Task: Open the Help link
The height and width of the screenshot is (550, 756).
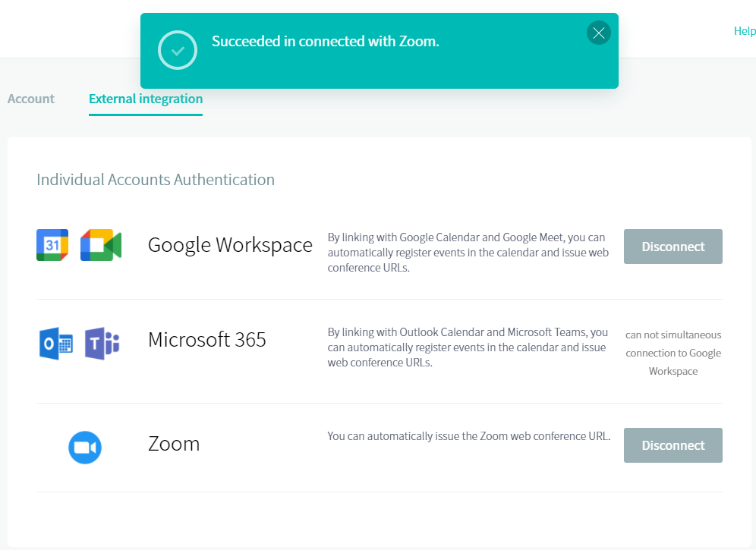Action: pyautogui.click(x=745, y=31)
